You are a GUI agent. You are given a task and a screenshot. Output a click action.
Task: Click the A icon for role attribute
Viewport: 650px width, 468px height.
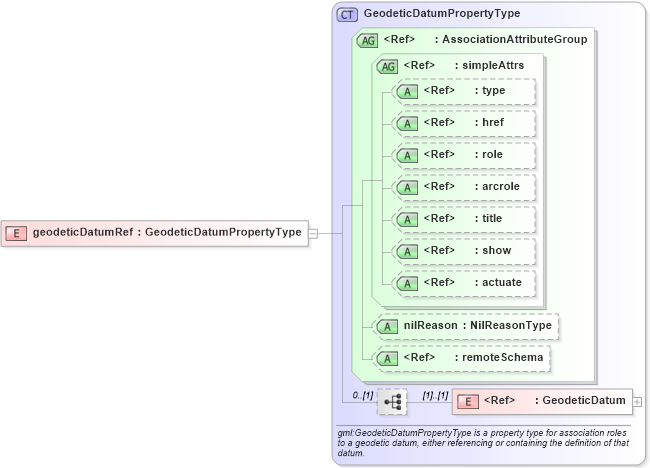pos(407,155)
